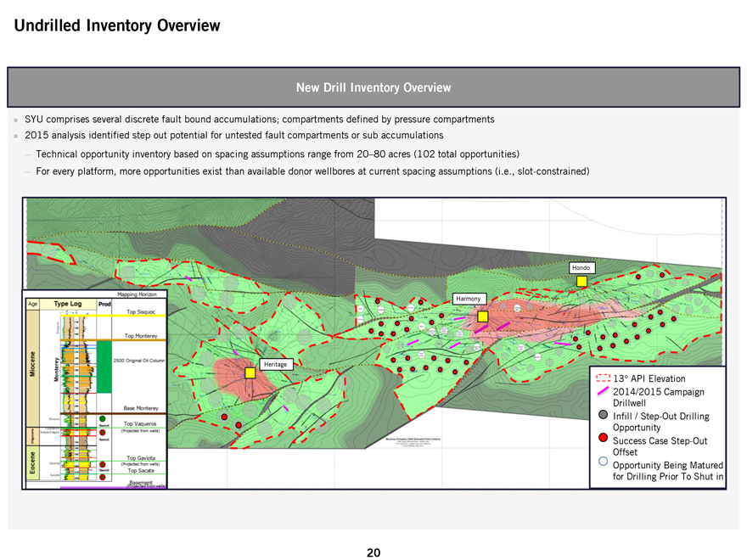
Task: Click the Undrilled Inventory Overview slide title
Action: tap(117, 26)
